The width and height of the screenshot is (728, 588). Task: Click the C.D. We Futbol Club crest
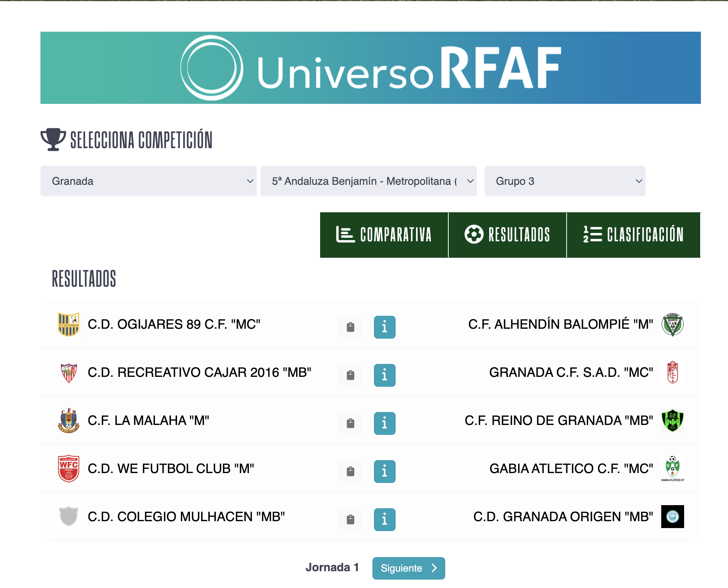click(x=69, y=468)
